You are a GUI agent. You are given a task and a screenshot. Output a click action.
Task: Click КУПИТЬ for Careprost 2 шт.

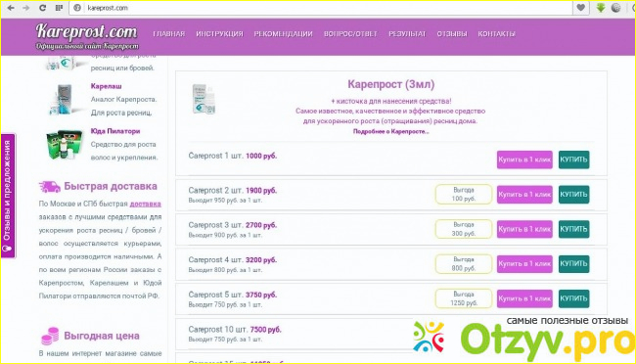573,195
